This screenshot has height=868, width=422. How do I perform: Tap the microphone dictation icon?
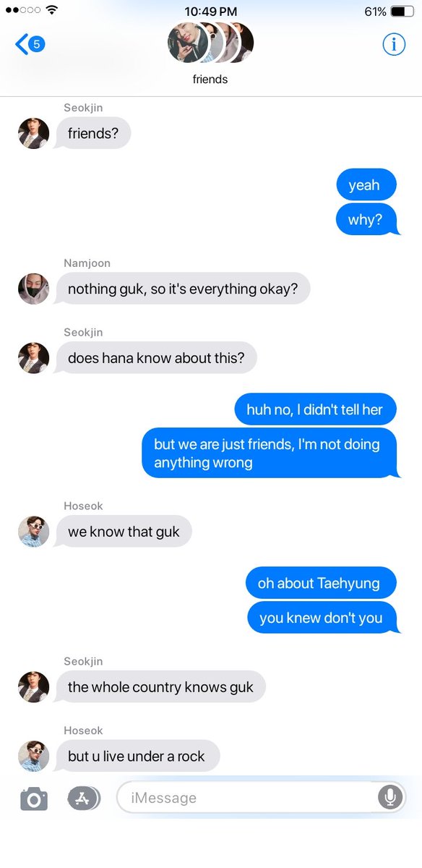[390, 798]
